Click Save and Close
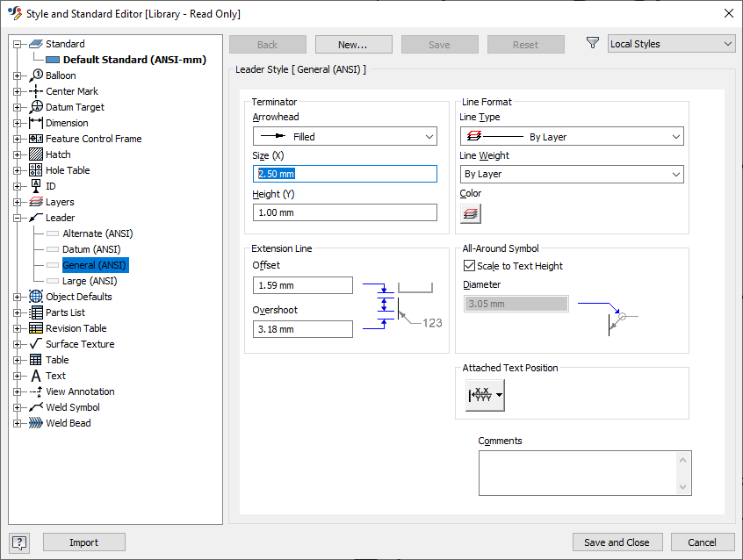Viewport: 743px width, 560px height. point(617,542)
